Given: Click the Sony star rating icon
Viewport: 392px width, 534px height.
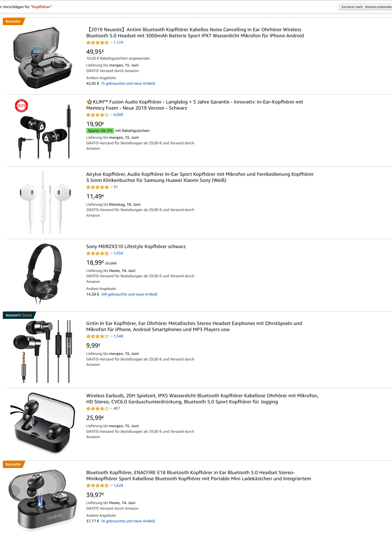Looking at the screenshot, I should 98,253.
